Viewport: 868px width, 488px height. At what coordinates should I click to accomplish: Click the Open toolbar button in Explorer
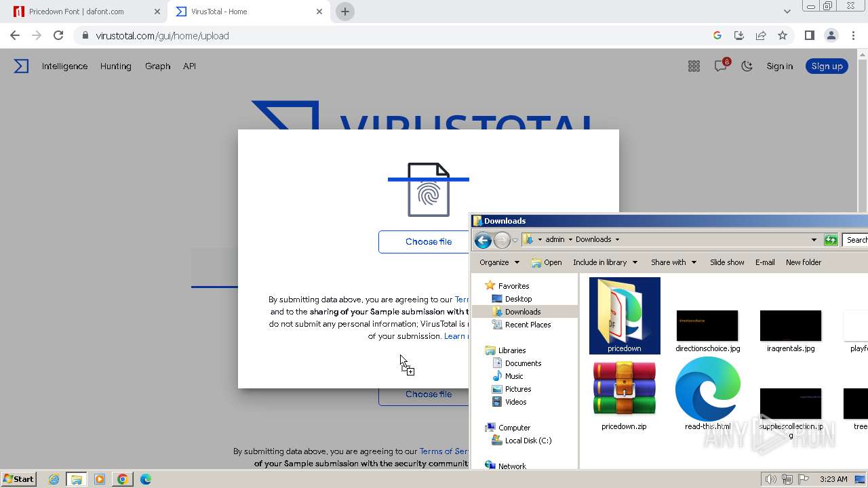(x=547, y=262)
